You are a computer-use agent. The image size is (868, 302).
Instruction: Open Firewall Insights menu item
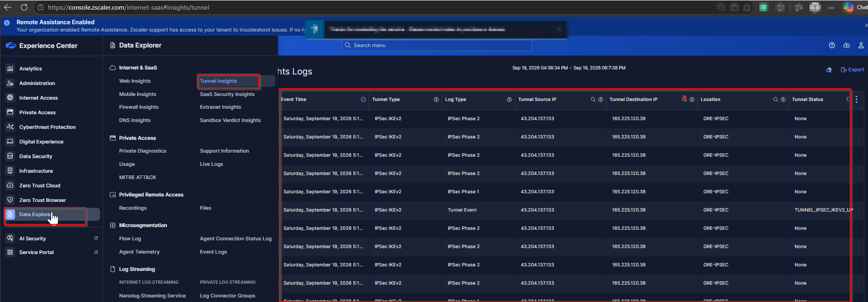(x=139, y=107)
